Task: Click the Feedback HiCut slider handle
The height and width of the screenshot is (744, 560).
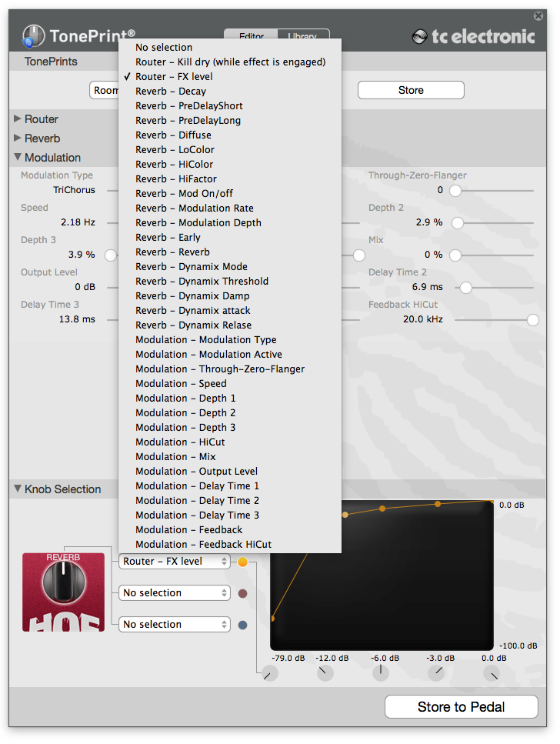Action: coord(532,319)
